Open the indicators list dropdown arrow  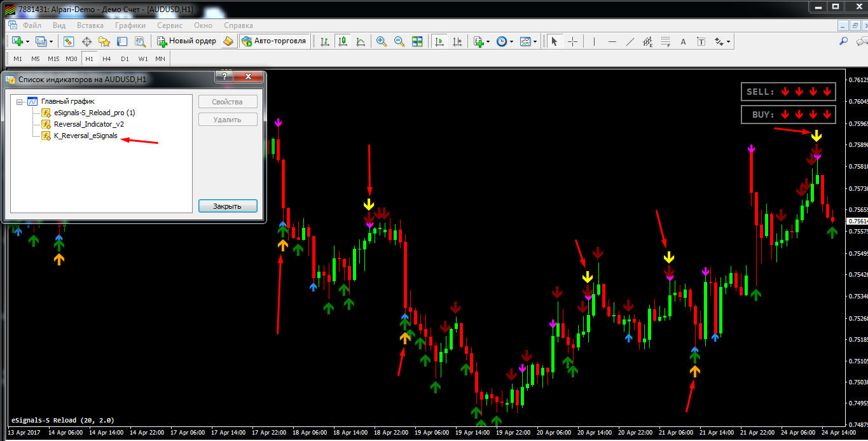tap(488, 42)
